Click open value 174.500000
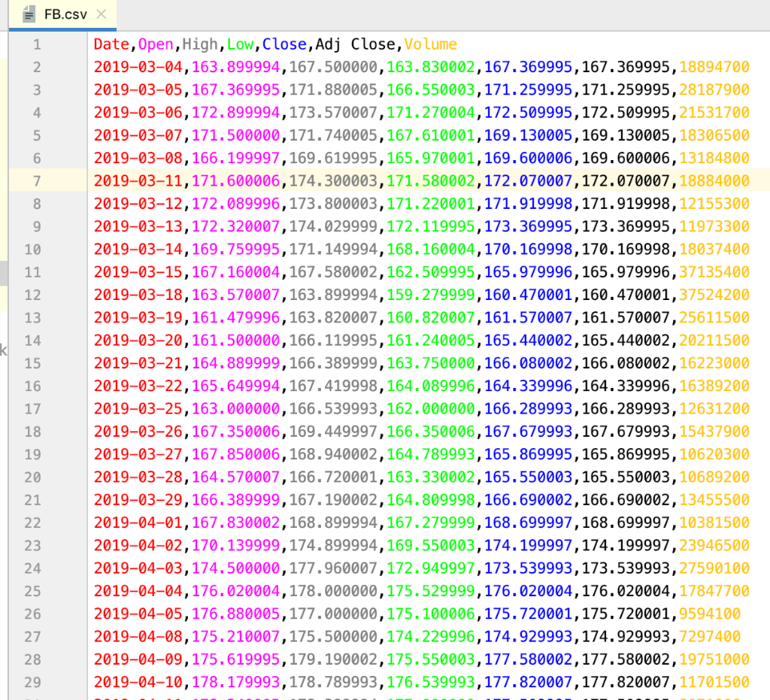The image size is (770, 700). click(x=235, y=568)
